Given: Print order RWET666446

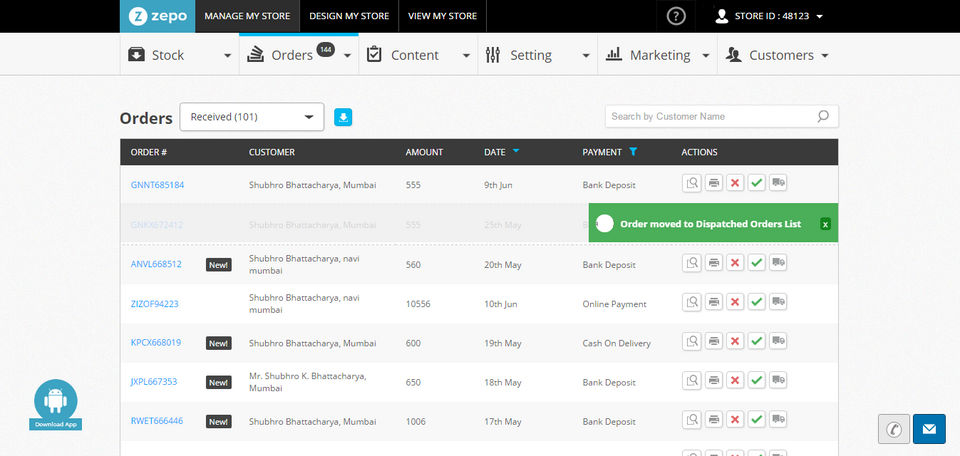Looking at the screenshot, I should (714, 420).
